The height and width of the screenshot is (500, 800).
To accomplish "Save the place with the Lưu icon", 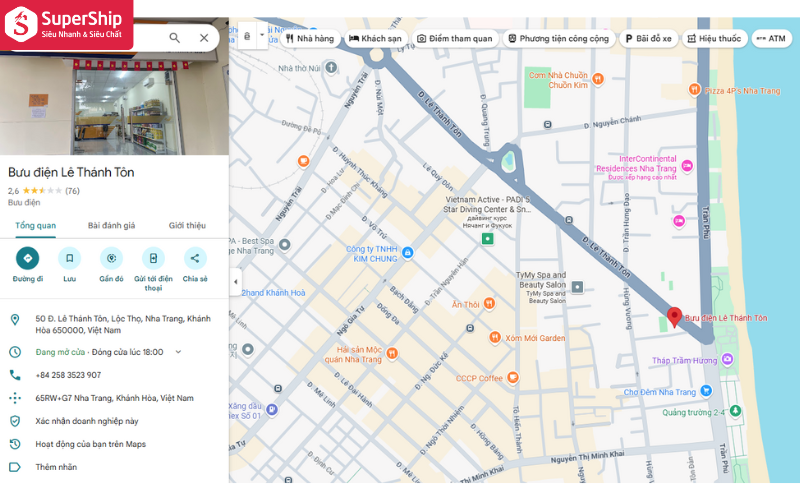I will pyautogui.click(x=69, y=258).
